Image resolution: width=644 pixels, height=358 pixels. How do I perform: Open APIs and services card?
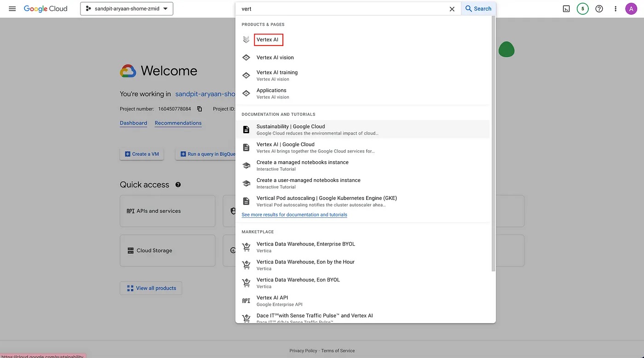167,211
